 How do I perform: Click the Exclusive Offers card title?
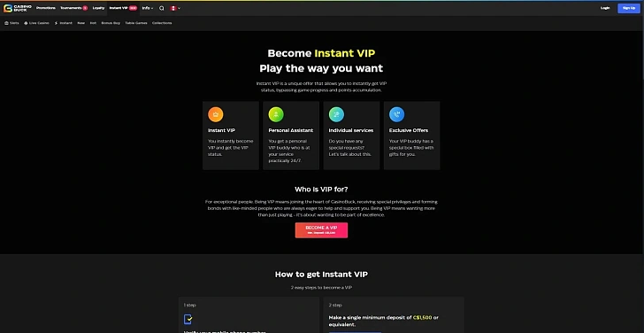pos(409,130)
